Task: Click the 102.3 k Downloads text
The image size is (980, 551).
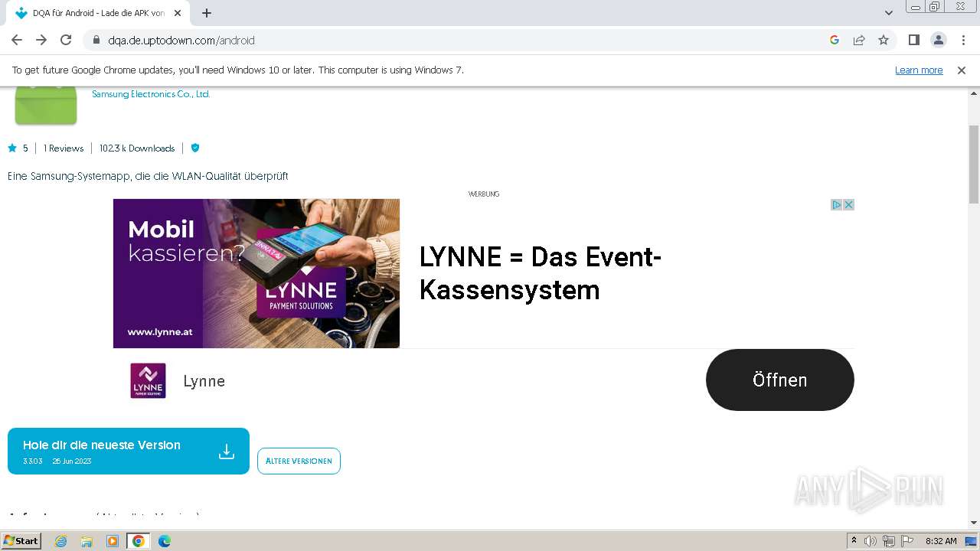Action: (x=137, y=148)
